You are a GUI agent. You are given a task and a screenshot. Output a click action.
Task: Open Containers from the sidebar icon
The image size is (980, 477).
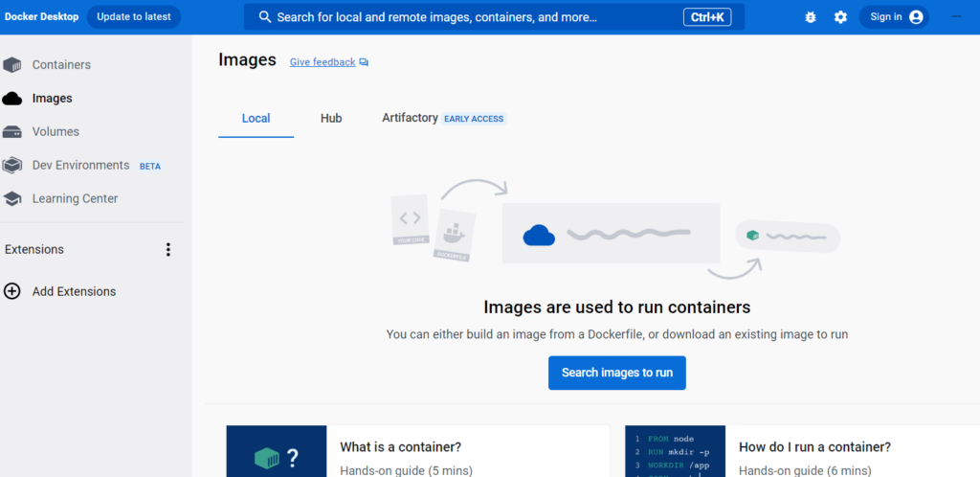click(11, 65)
